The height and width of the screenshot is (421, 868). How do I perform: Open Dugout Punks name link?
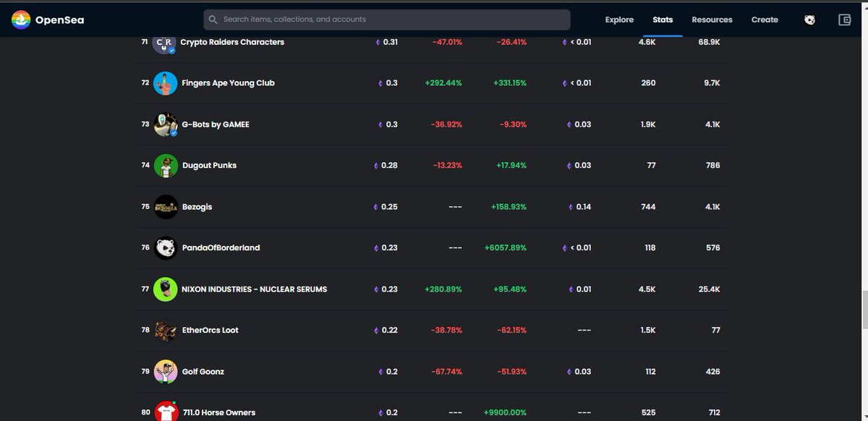point(209,166)
